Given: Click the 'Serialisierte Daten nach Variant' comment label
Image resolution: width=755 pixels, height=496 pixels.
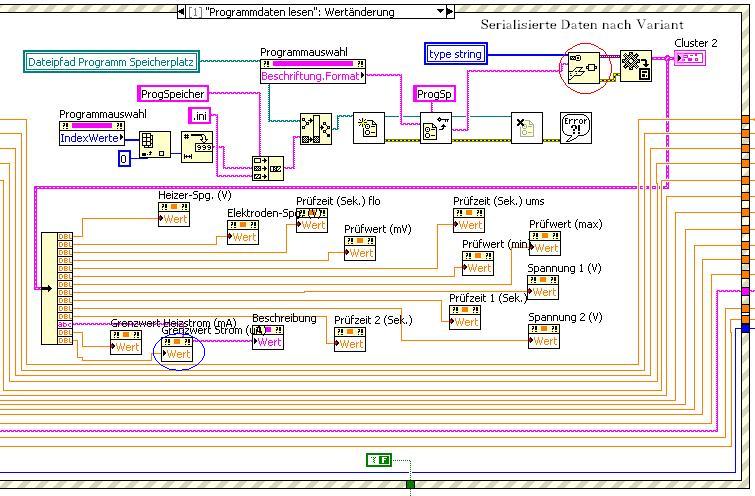Looking at the screenshot, I should pos(582,25).
